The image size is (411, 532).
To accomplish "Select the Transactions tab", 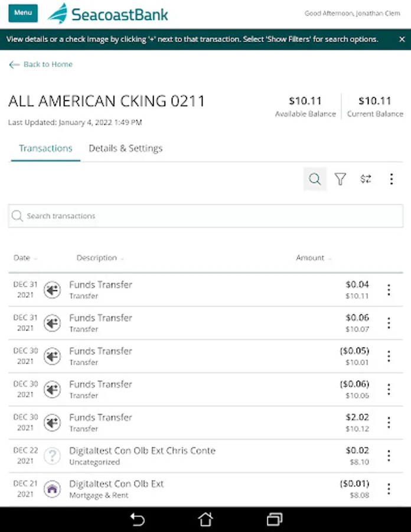I will tap(45, 148).
